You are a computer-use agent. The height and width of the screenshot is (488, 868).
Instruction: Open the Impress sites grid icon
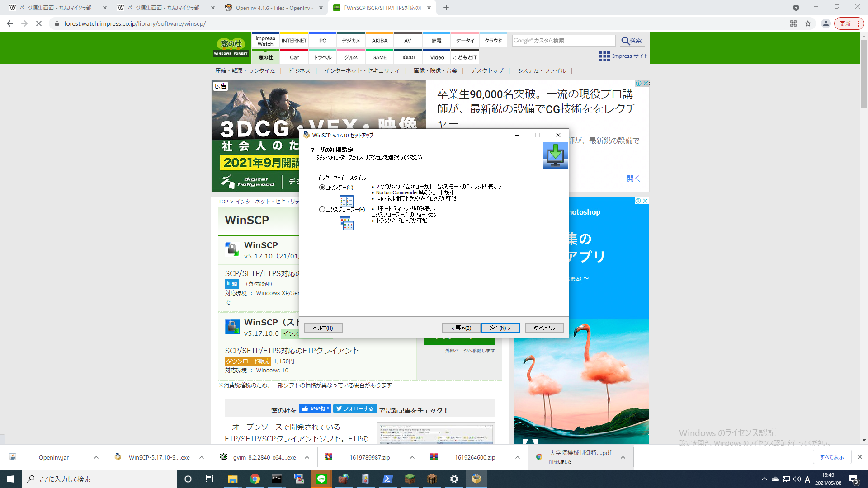(604, 56)
